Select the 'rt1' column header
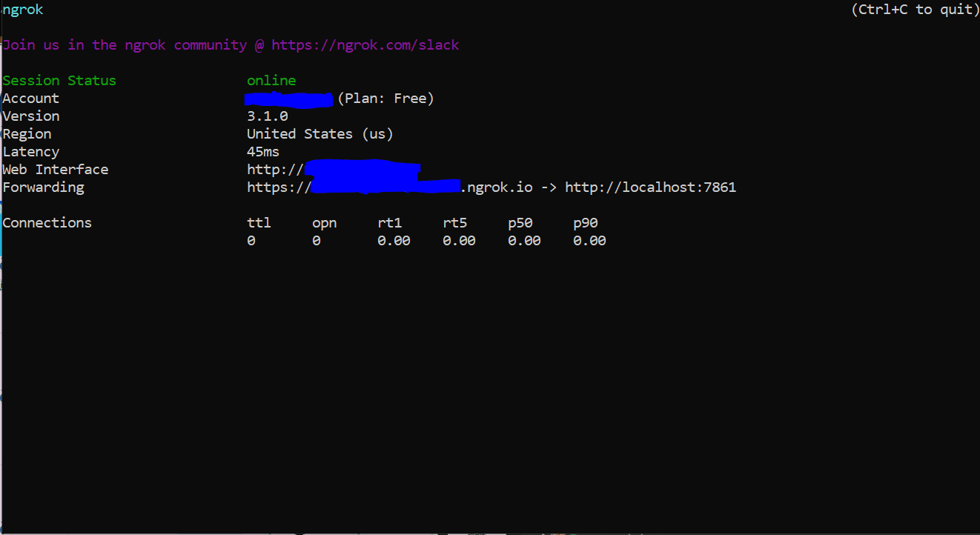 click(389, 223)
